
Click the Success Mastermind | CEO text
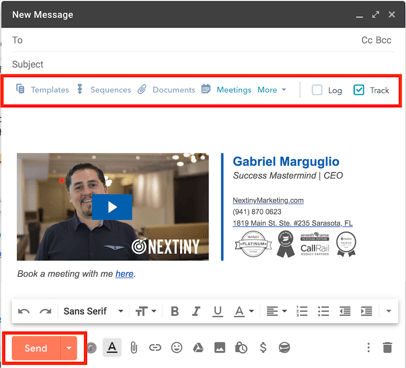[x=288, y=176]
